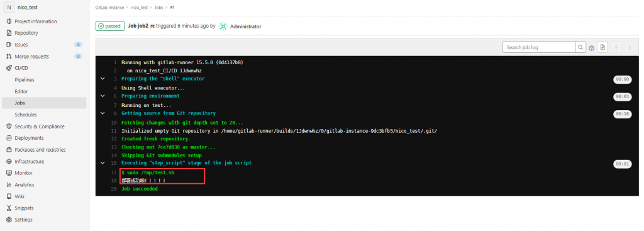Image resolution: width=644 pixels, height=231 pixels.
Task: Click the Analytics chart icon
Action: tap(9, 185)
